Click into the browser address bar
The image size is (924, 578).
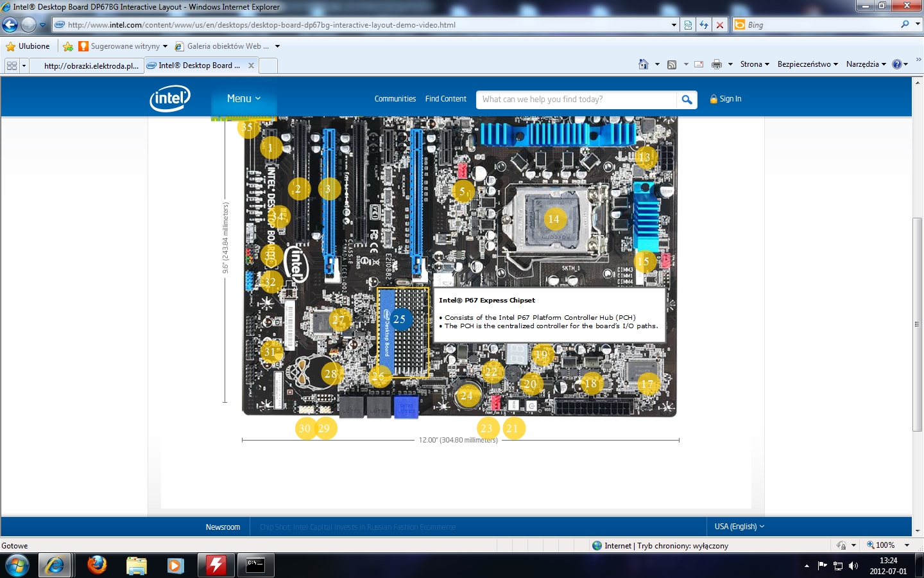click(x=366, y=25)
